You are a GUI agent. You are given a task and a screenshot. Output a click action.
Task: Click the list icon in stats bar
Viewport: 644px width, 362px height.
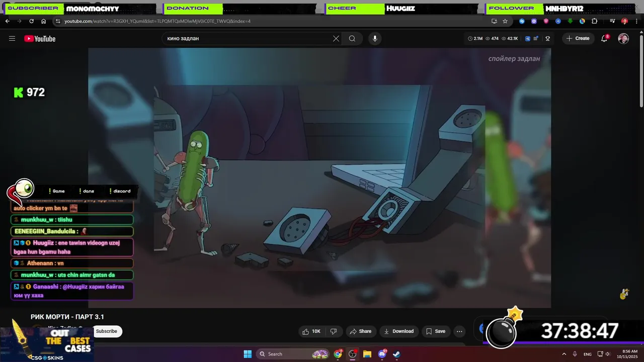[536, 39]
